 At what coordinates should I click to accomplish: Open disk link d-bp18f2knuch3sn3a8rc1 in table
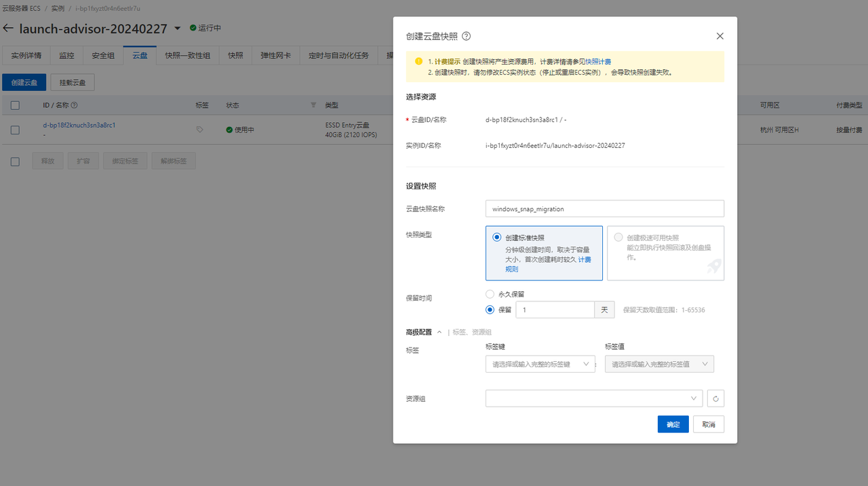click(79, 125)
